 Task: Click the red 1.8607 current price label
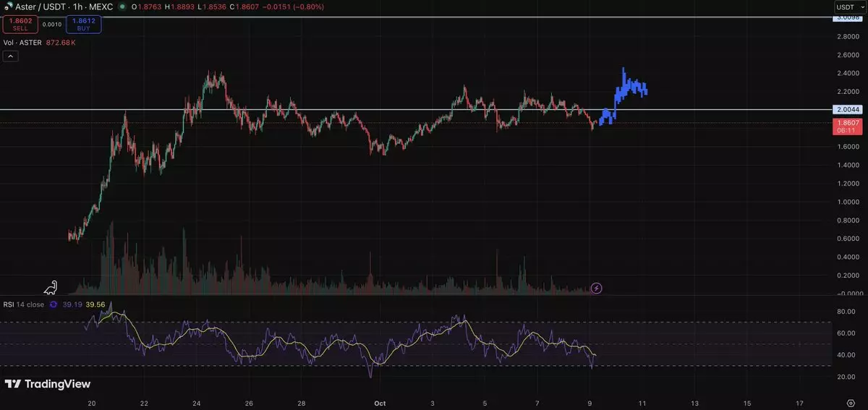(x=846, y=127)
